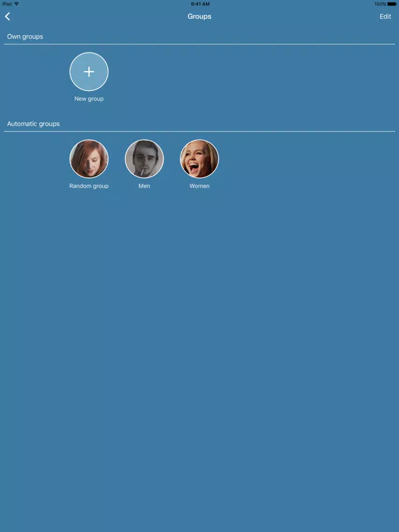The height and width of the screenshot is (532, 399).
Task: Tap the battery indicator icon
Action: (392, 4)
